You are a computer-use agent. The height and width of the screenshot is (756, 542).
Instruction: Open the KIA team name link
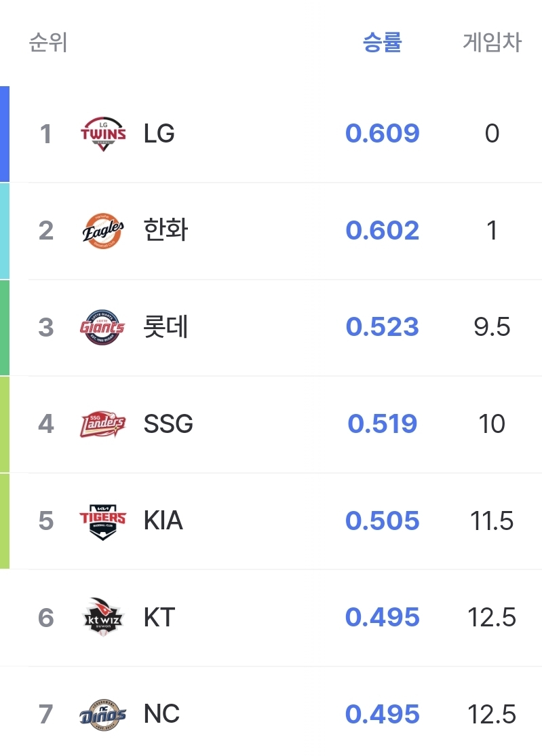[x=163, y=521]
